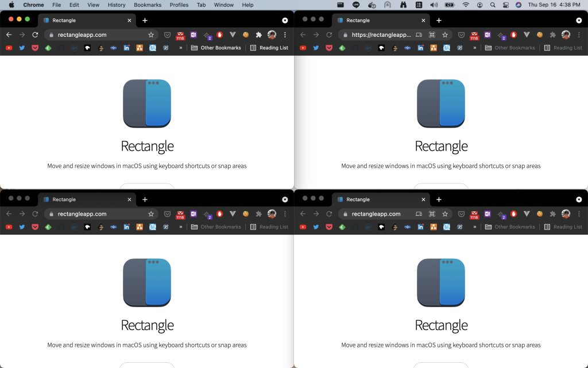This screenshot has height=368, width=588.
Task: Open the three-dot Chrome menu in top-left window
Action: click(285, 35)
